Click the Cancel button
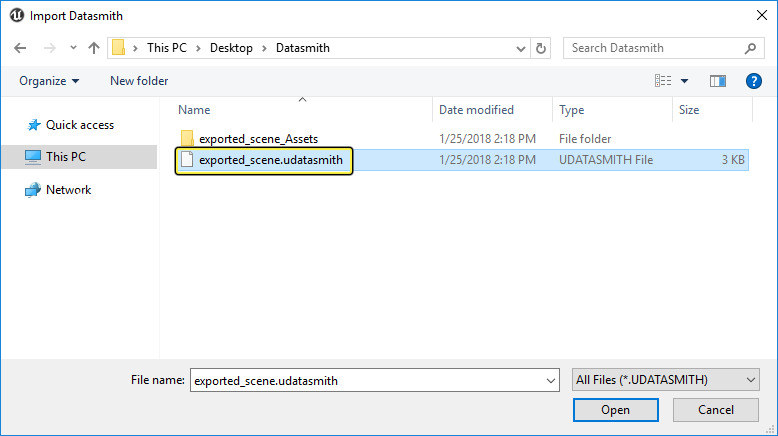Viewport: 778px width, 436px height. 715,410
